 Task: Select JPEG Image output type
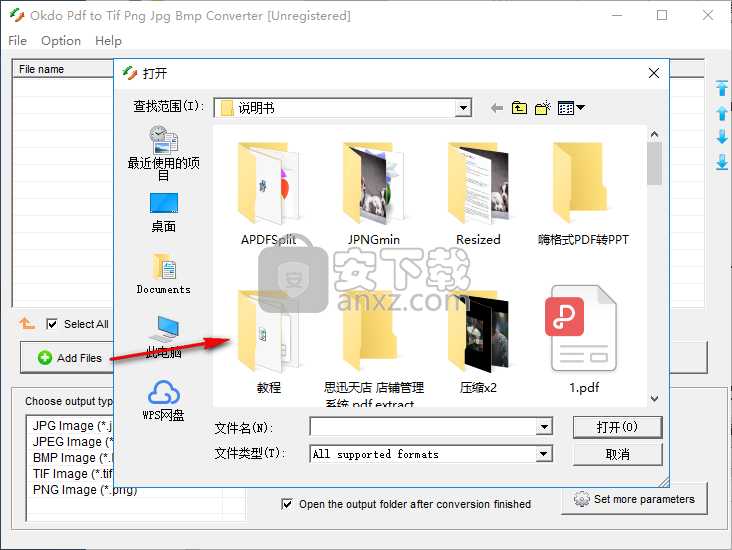pyautogui.click(x=72, y=442)
